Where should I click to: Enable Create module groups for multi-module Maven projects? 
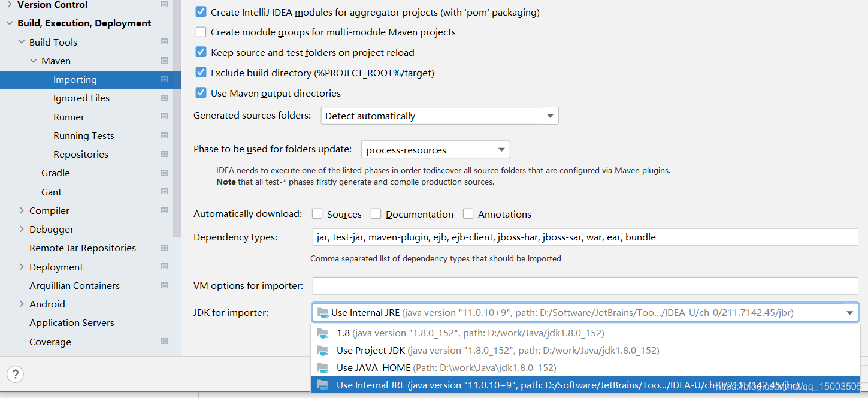coord(201,32)
